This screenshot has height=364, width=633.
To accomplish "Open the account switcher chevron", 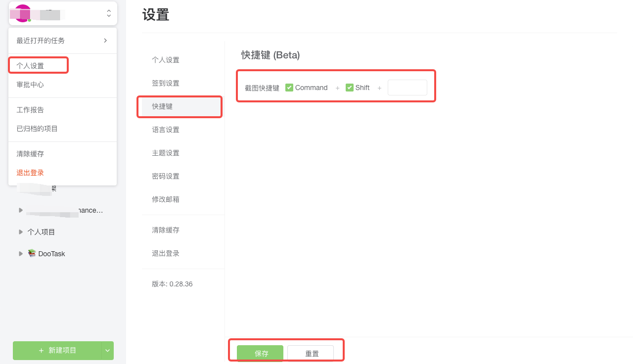I will point(108,13).
